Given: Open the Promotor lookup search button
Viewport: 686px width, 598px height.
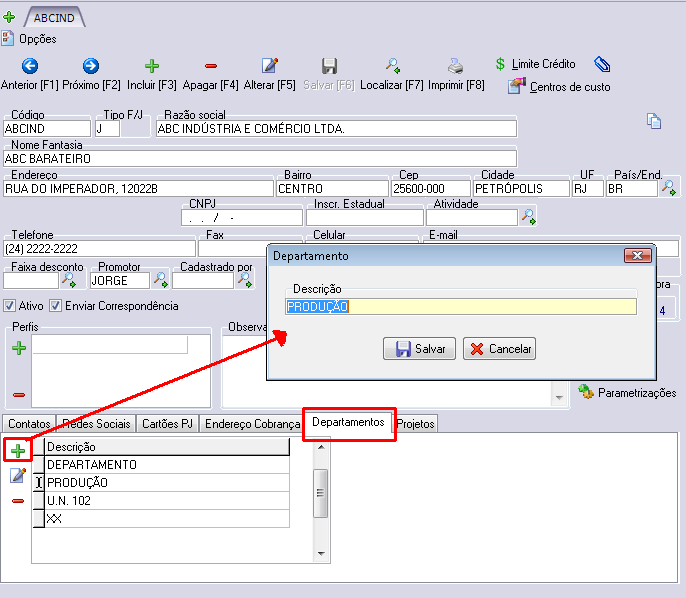Looking at the screenshot, I should (160, 281).
